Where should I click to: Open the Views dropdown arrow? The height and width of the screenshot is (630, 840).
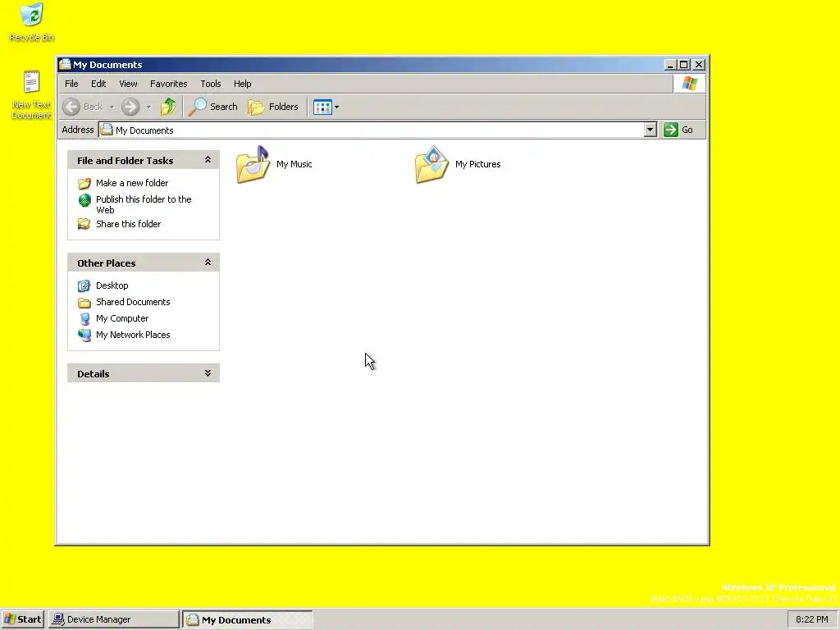pyautogui.click(x=336, y=107)
